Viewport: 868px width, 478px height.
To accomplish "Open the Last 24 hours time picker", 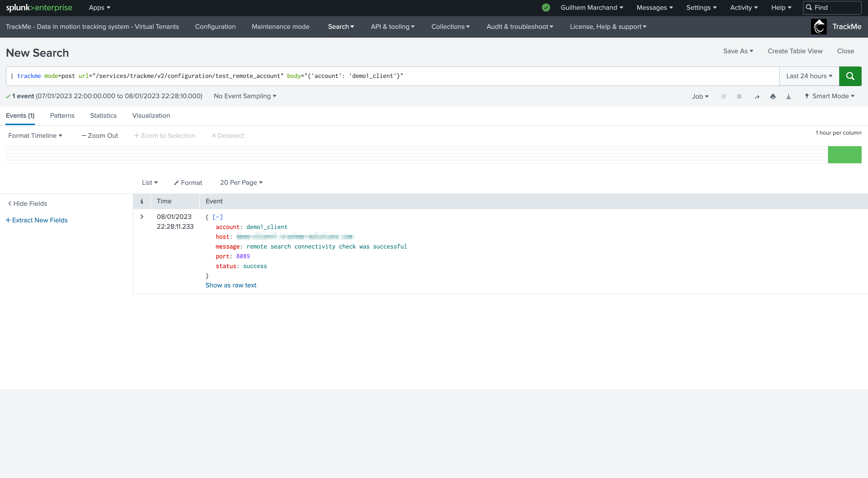I will pyautogui.click(x=809, y=76).
